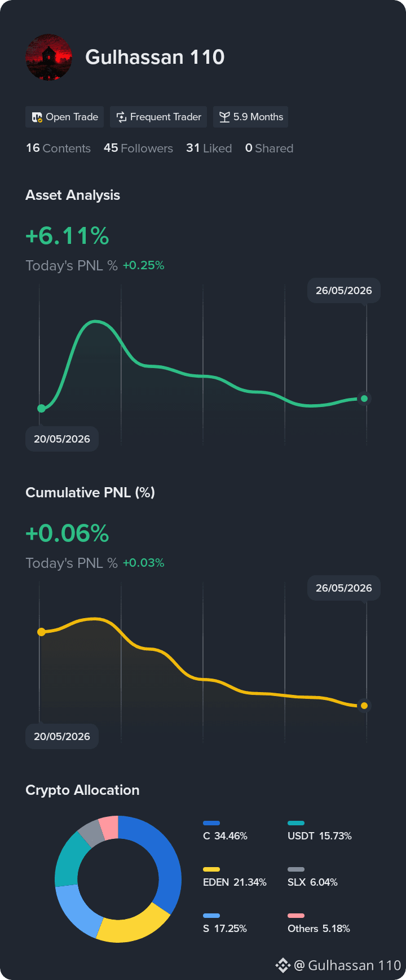Screen dimensions: 406x980
Task: Click the C 34.46% blue legend swatch
Action: point(211,823)
